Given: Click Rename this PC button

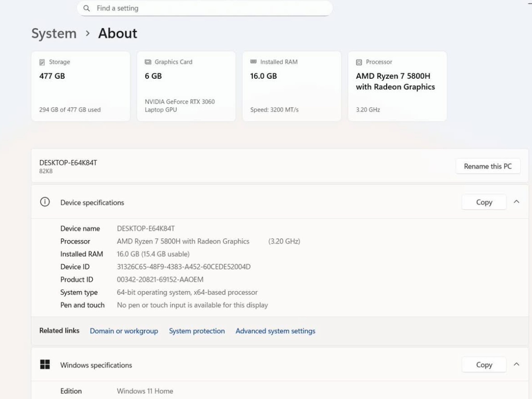Looking at the screenshot, I should 488,166.
